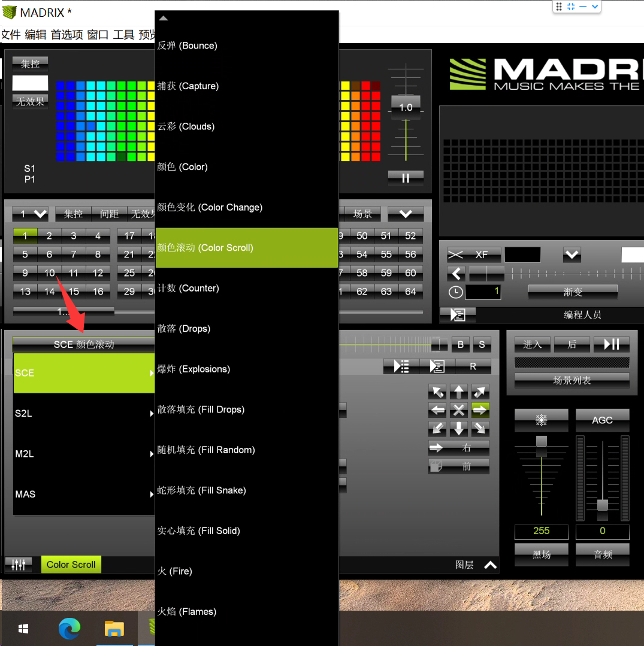Open Microsoft Edge from the taskbar
Viewport: 644px width, 646px height.
click(69, 628)
